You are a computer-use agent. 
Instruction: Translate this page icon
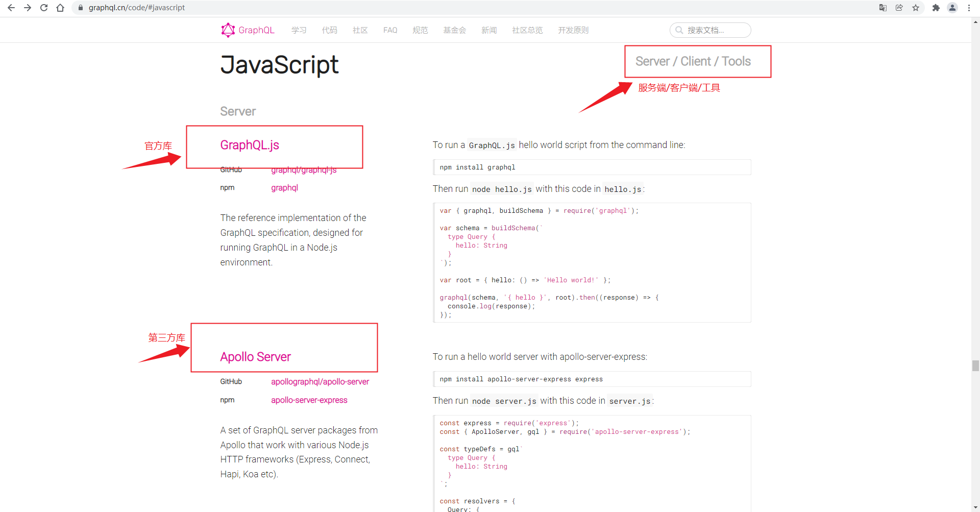(x=883, y=8)
